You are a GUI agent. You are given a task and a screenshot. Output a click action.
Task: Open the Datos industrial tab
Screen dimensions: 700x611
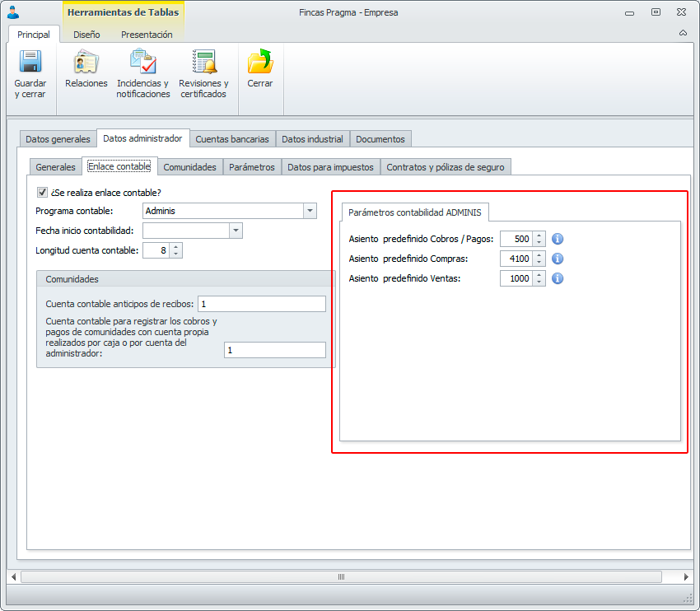click(x=312, y=139)
